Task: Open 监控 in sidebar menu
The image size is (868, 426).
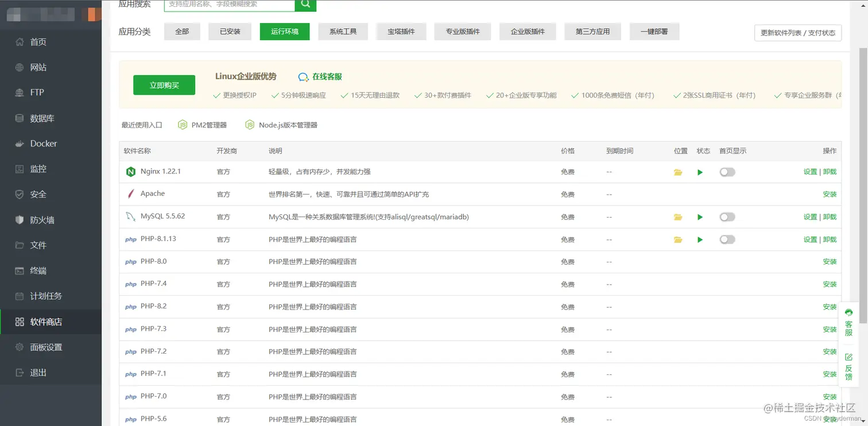Action: click(51, 169)
